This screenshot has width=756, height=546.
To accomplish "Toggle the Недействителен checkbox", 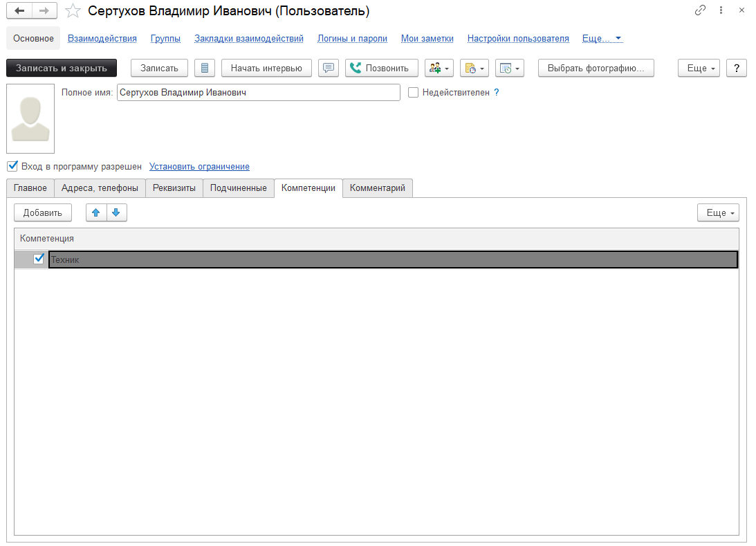I will point(414,92).
